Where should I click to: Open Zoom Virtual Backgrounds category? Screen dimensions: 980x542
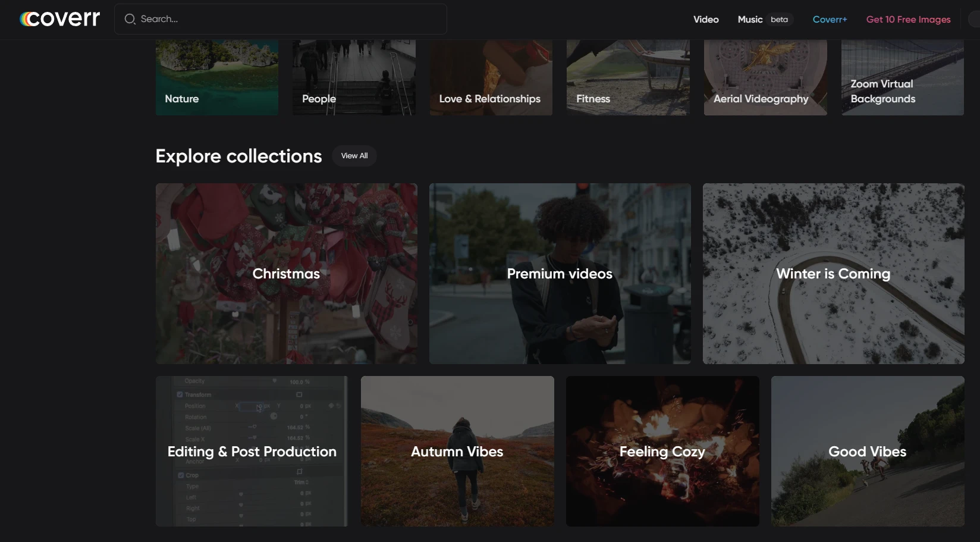coord(902,77)
